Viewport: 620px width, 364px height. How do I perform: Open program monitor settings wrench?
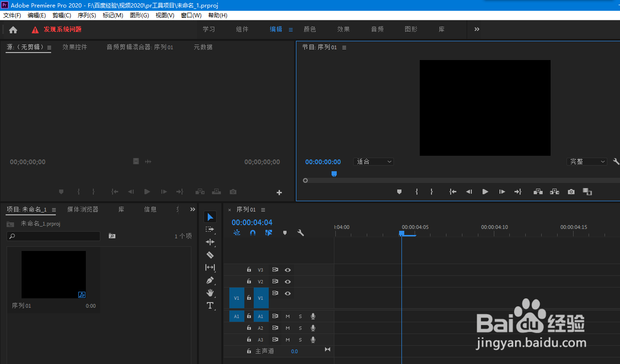pyautogui.click(x=616, y=161)
